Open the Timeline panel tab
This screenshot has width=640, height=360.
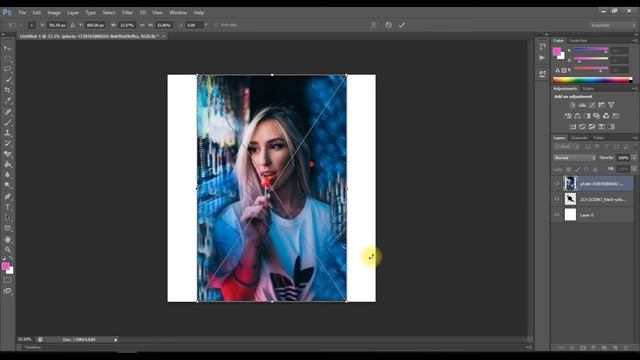click(33, 347)
